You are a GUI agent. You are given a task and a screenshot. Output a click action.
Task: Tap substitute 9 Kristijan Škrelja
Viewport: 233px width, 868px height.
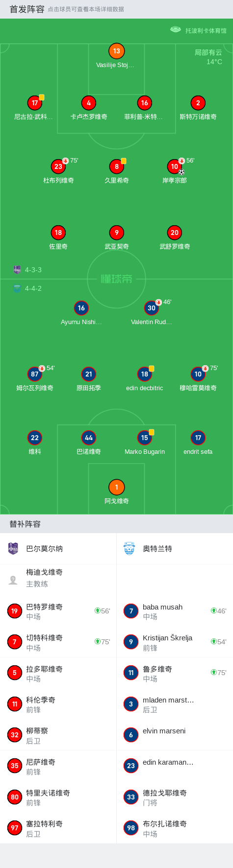click(175, 642)
